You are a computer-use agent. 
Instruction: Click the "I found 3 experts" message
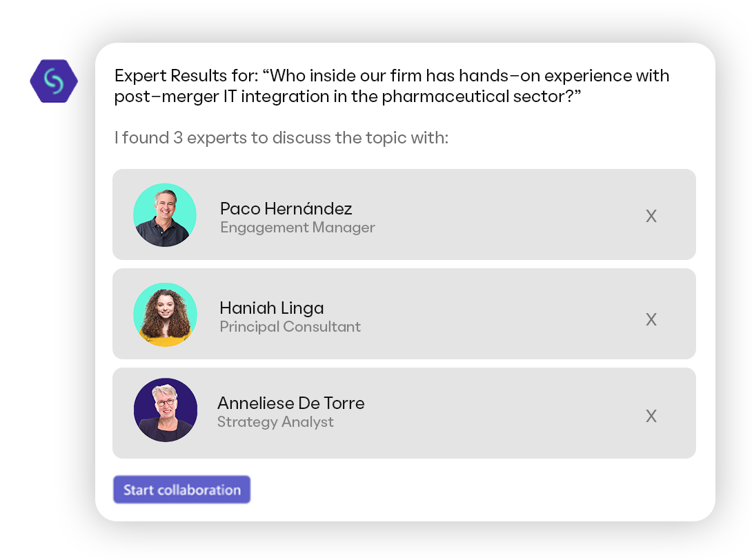(x=281, y=138)
